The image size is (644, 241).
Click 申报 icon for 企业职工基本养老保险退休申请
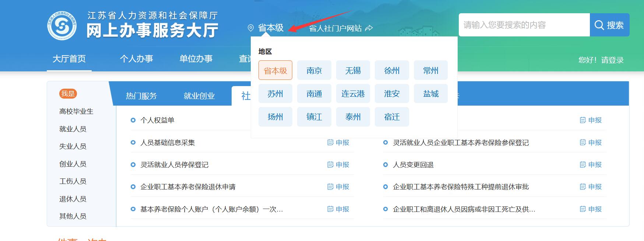[330, 187]
